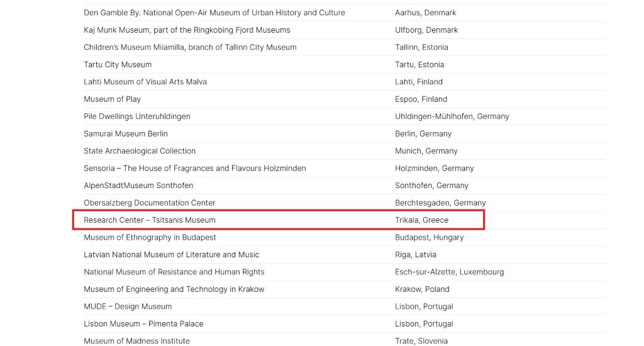Image resolution: width=644 pixels, height=346 pixels.
Task: Click AlpenStadtMuseum Sonthofen name
Action: click(x=138, y=186)
